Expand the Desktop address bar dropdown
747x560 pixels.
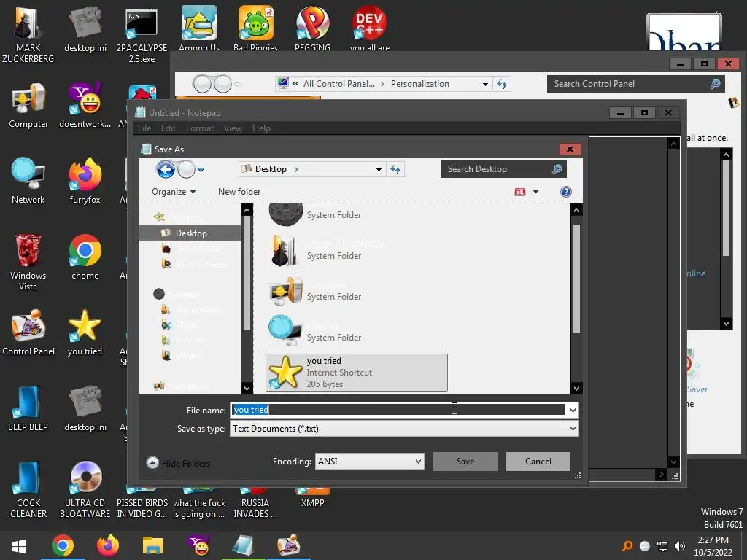point(379,169)
